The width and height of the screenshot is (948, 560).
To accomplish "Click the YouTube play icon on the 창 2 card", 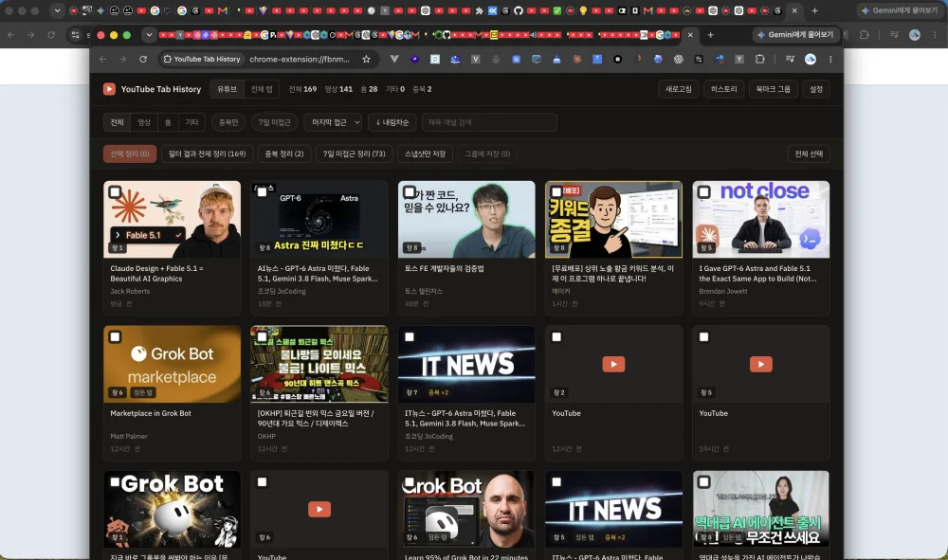I will click(613, 364).
